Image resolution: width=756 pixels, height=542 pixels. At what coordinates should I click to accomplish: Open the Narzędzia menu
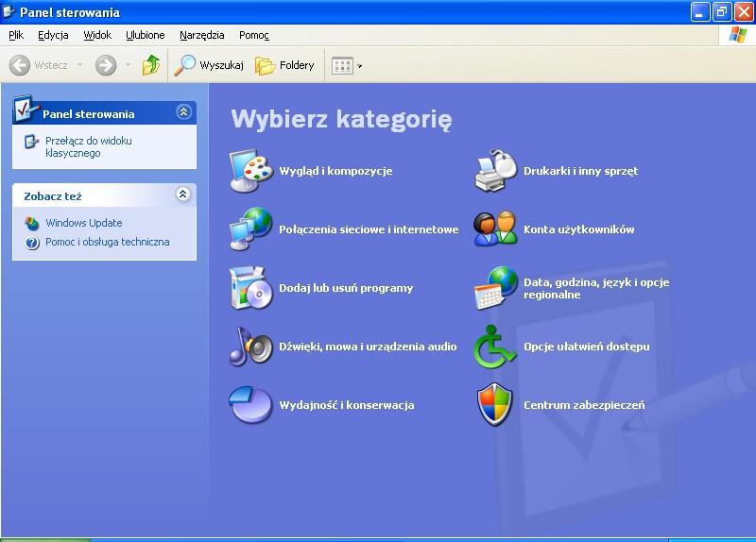(201, 35)
